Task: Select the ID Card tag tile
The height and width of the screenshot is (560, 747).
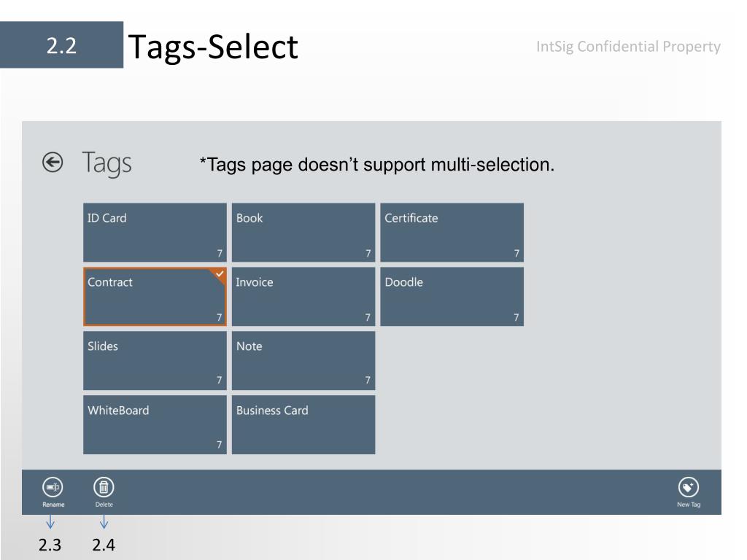Action: 155,233
